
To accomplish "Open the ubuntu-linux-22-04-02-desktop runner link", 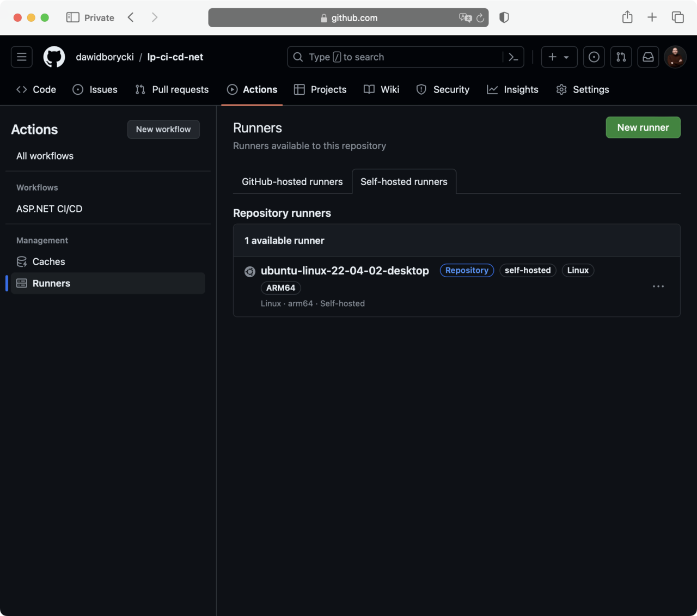I will [x=345, y=271].
